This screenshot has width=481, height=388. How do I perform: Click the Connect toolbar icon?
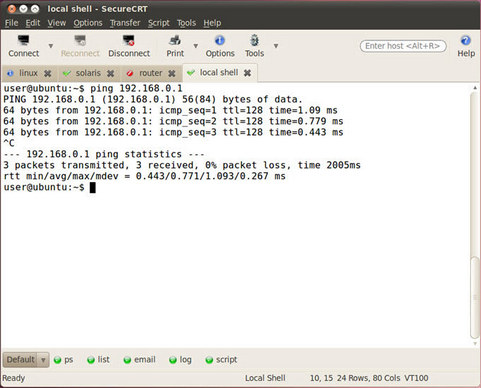click(23, 46)
